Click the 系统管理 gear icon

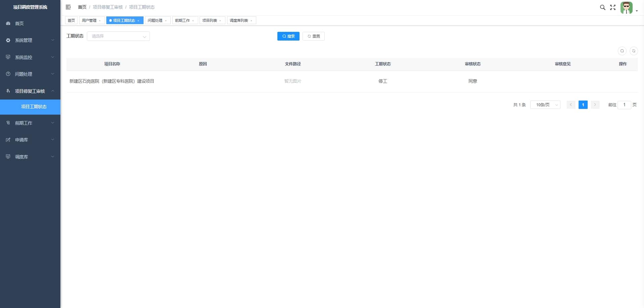[x=8, y=40]
